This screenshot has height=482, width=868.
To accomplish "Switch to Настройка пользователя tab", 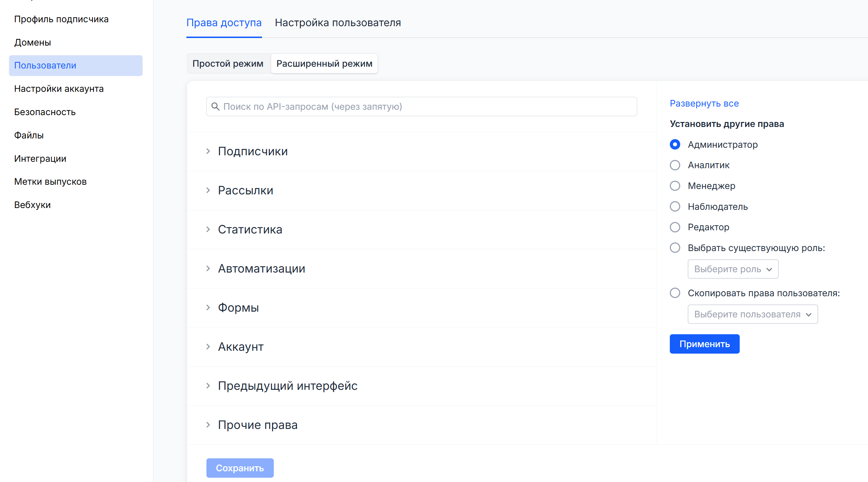I will pos(338,23).
